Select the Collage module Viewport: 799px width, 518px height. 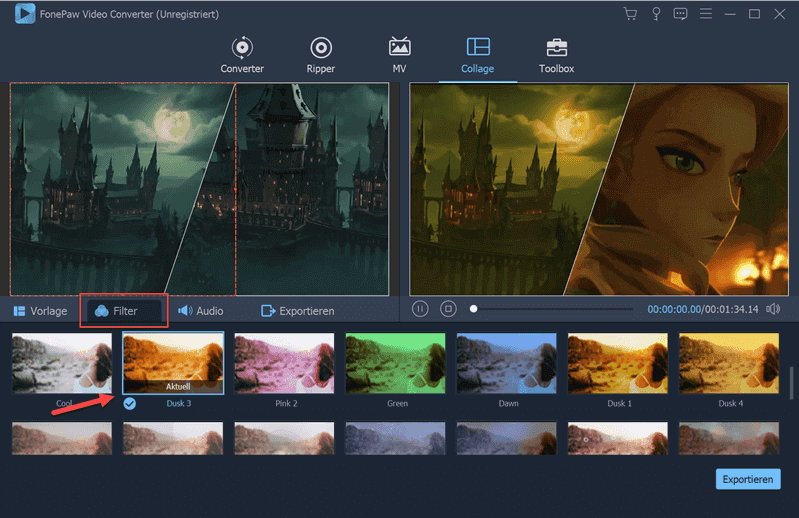point(477,55)
